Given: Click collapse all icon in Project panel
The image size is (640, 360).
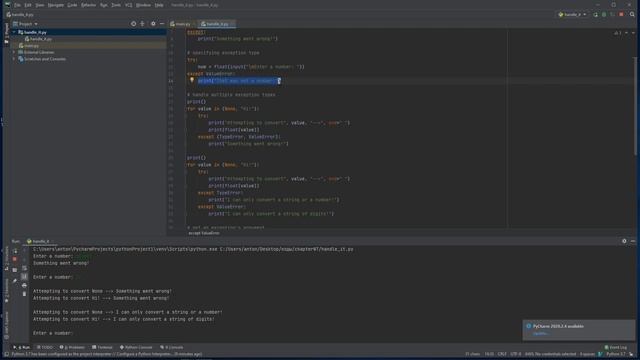Looking at the screenshot, I should [142, 24].
